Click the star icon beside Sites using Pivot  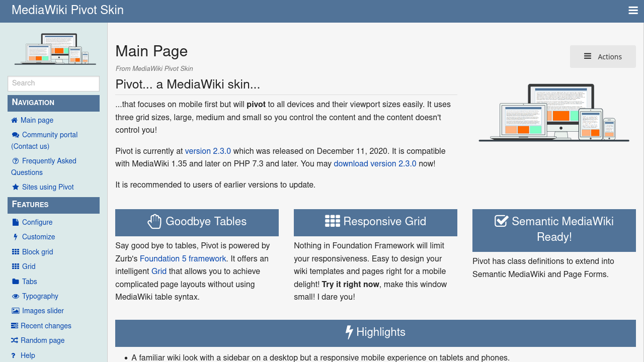pyautogui.click(x=15, y=187)
